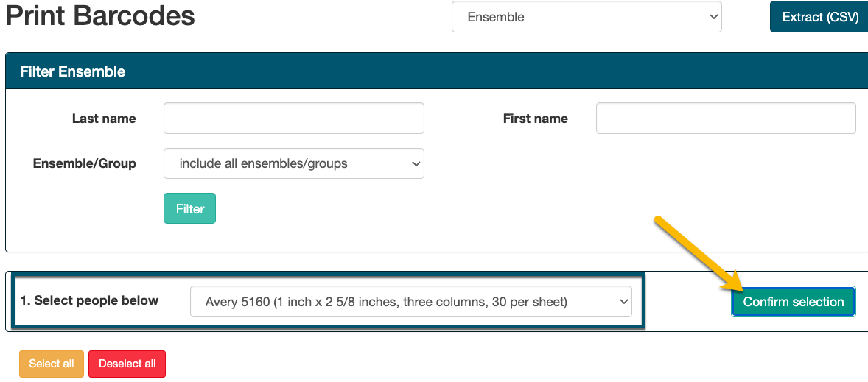This screenshot has height=382, width=868.
Task: Click the Last name label
Action: [104, 119]
